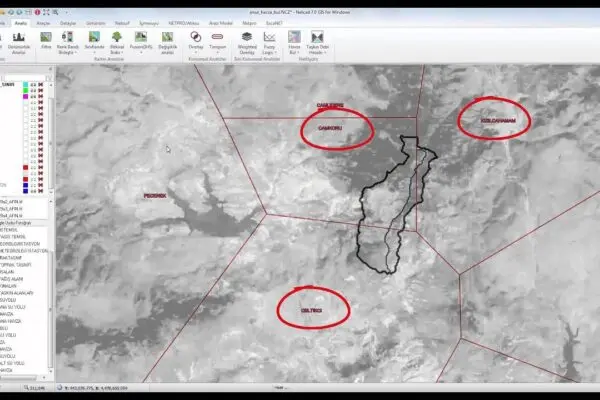The width and height of the screenshot is (600, 400).
Task: Open the ExcaNET ribbon tab
Action: [274, 23]
